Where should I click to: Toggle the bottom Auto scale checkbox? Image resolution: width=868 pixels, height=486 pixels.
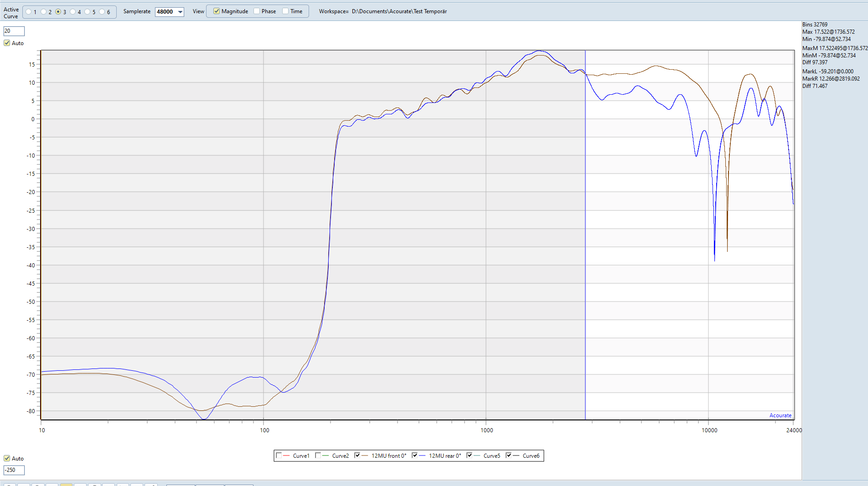[7, 458]
